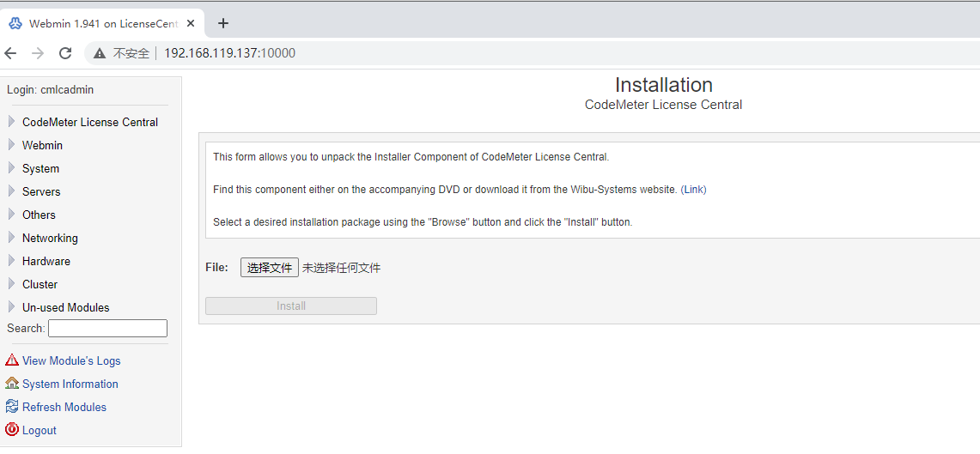Expand the System category arrow
Viewport: 980px width, 454px height.
pyautogui.click(x=11, y=167)
